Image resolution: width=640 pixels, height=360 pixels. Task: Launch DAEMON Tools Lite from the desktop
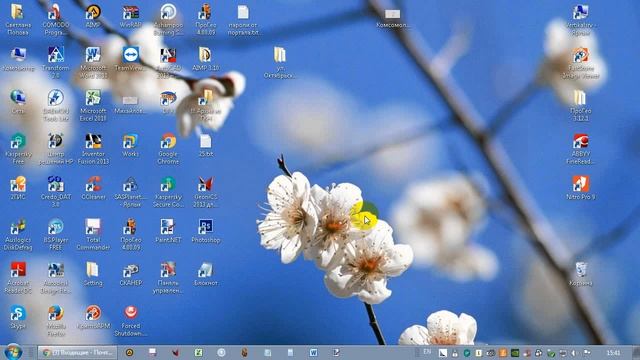[x=56, y=106]
